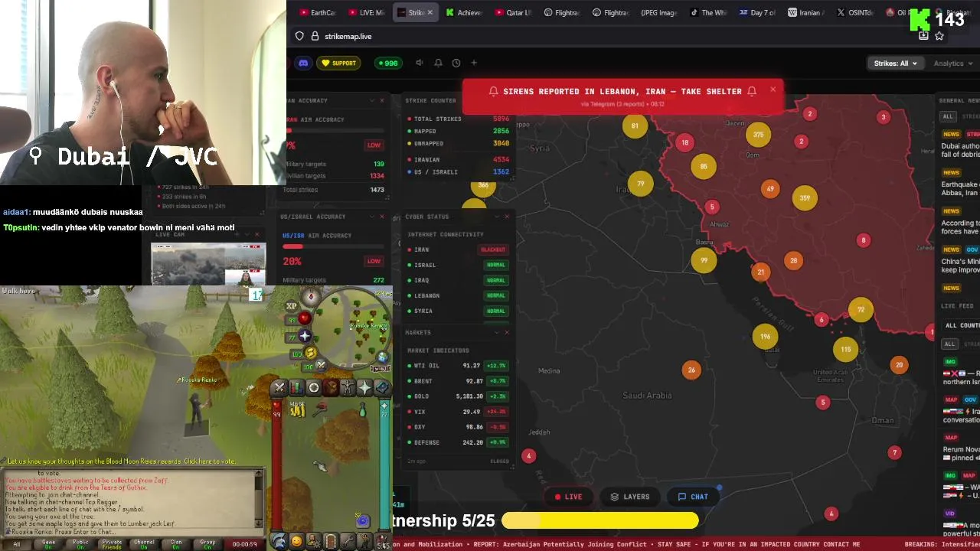The height and width of the screenshot is (551, 980).
Task: Open the Discord icon in strikemap toolbar
Action: pos(303,64)
